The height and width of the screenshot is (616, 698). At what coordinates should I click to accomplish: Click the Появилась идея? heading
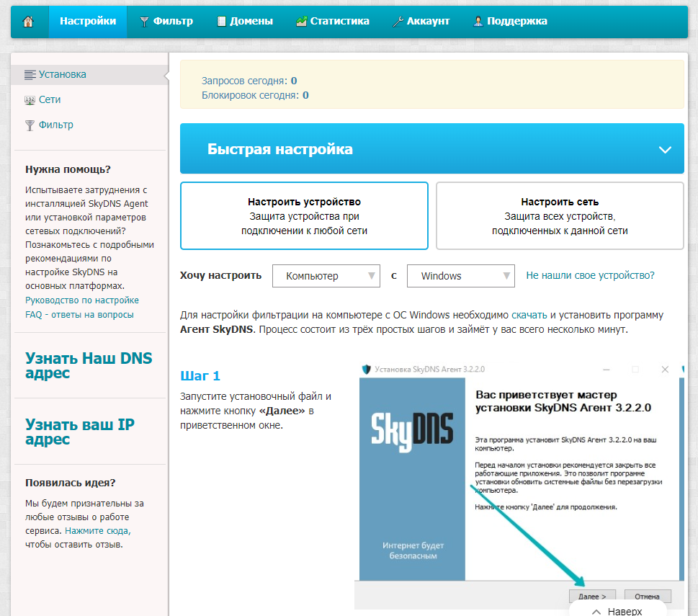[71, 483]
